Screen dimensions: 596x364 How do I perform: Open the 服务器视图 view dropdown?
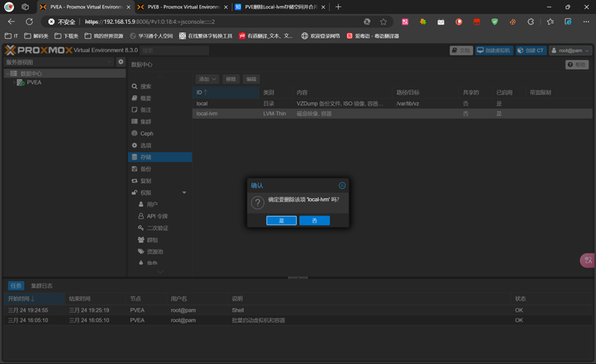59,62
